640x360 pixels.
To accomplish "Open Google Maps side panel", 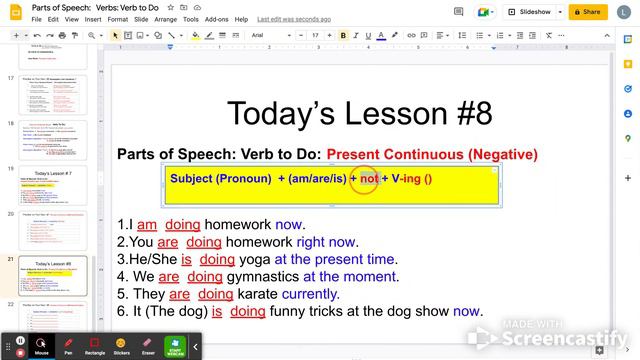I will tap(628, 139).
